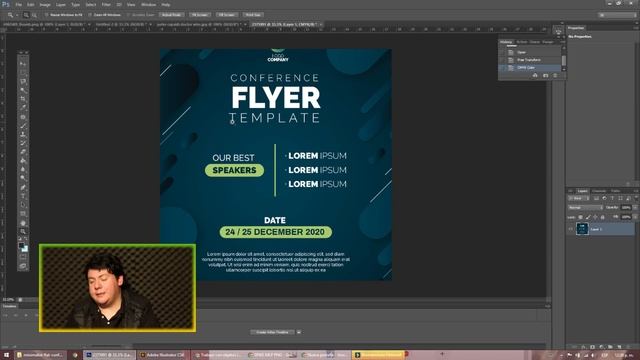Select the Rectangle shape tool
640x360 pixels.
click(23, 213)
